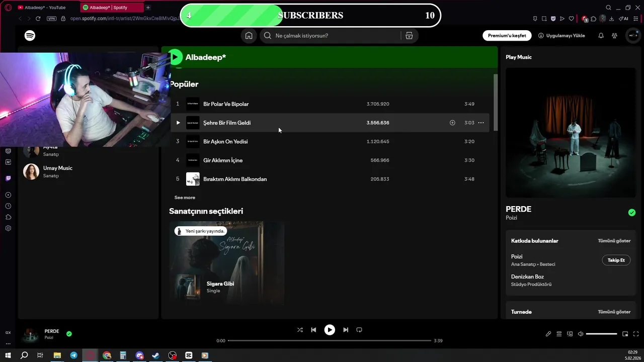
Task: Click the main play button in player
Action: tap(330, 330)
